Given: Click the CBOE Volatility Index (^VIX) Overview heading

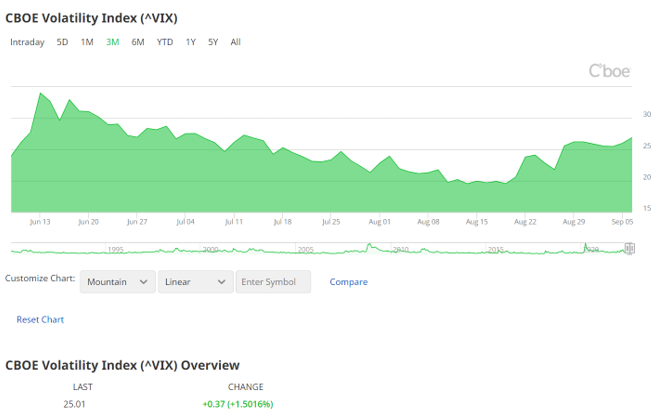Looking at the screenshot, I should (122, 365).
